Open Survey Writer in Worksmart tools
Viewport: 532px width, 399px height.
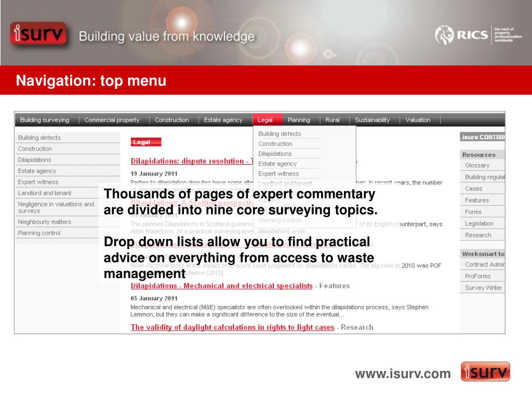coord(483,287)
